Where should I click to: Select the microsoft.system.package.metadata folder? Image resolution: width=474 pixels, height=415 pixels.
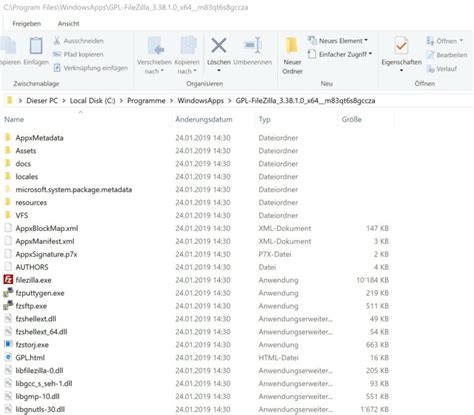(74, 190)
